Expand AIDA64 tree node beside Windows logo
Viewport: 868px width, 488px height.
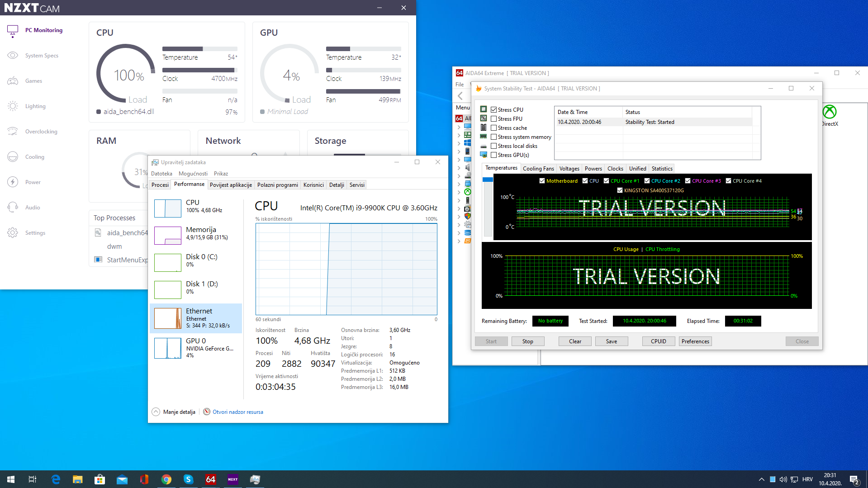(459, 143)
